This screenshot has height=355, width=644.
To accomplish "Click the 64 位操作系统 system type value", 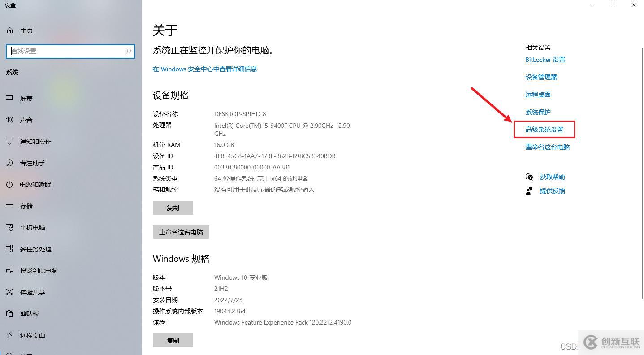I will click(x=261, y=178).
